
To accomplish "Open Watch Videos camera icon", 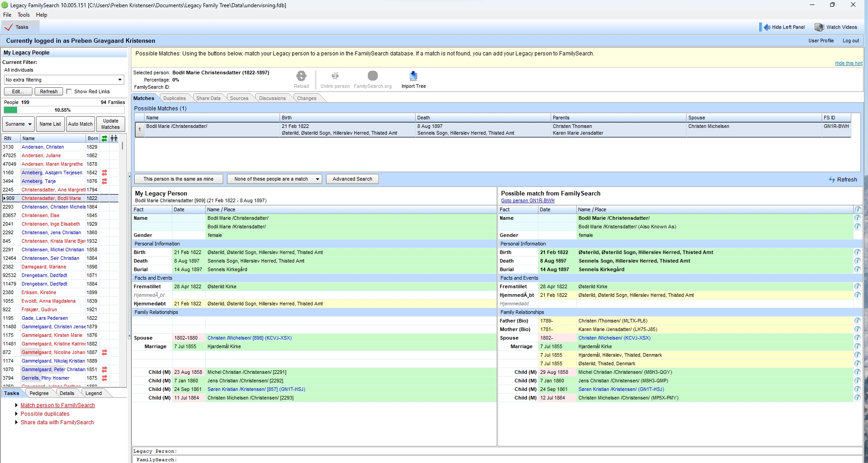I will tap(819, 27).
